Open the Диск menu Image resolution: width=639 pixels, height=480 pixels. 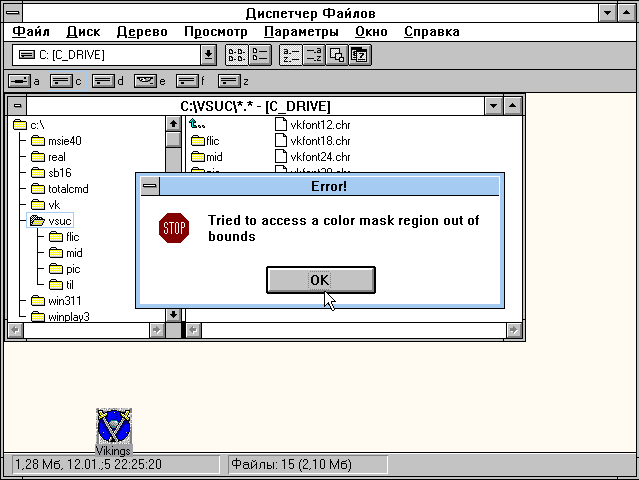coord(83,32)
